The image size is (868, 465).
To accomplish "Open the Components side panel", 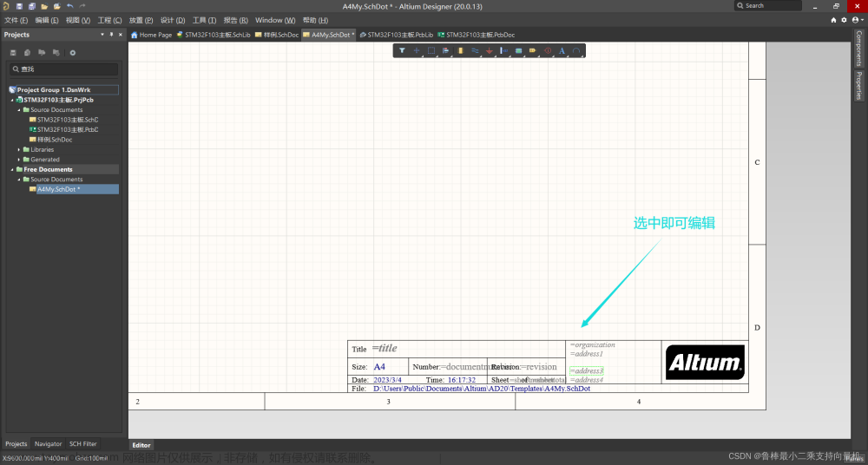I will coord(858,49).
